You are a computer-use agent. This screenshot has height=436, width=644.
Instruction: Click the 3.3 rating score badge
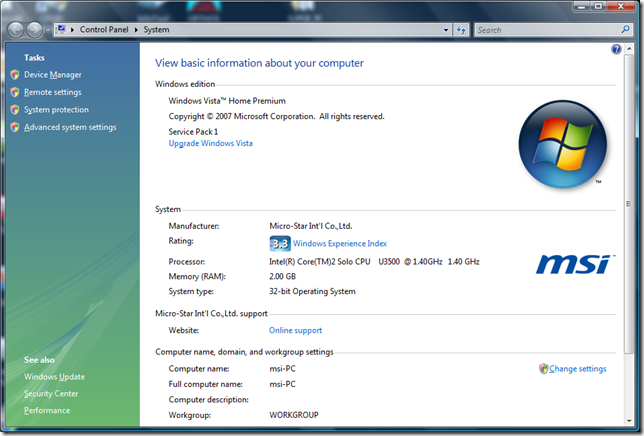pyautogui.click(x=280, y=243)
